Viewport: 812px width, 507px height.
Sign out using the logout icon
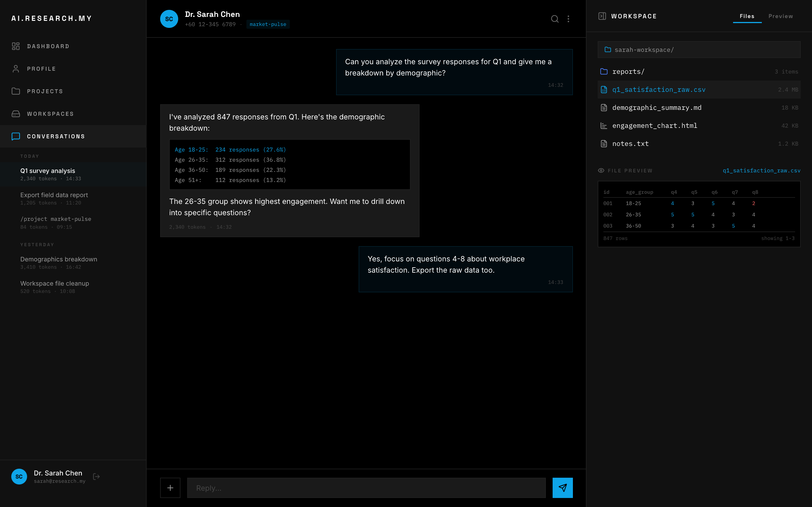pos(96,476)
